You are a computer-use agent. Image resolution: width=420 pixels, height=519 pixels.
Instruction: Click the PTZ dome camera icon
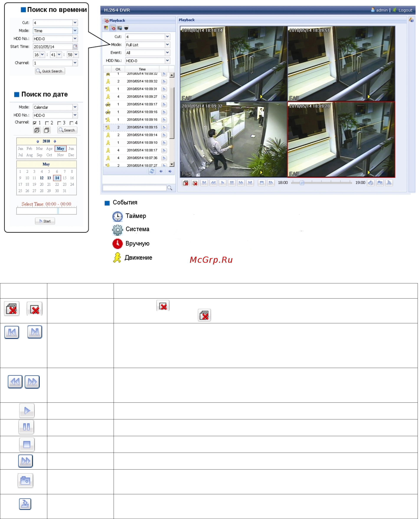pyautogui.click(x=127, y=28)
